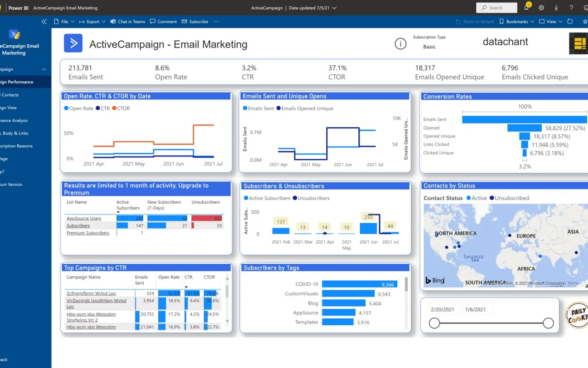The image size is (588, 368).
Task: Open the View dropdown
Action: coord(551,22)
